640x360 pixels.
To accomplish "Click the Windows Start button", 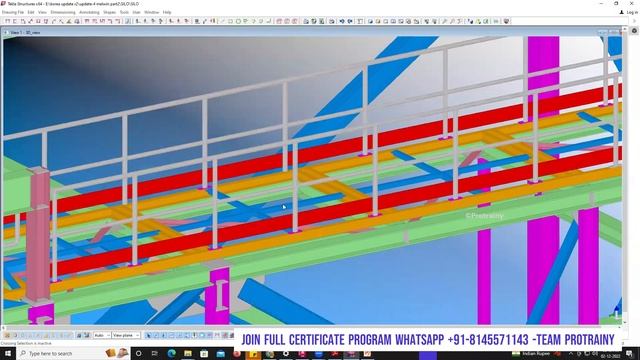I will click(8, 353).
